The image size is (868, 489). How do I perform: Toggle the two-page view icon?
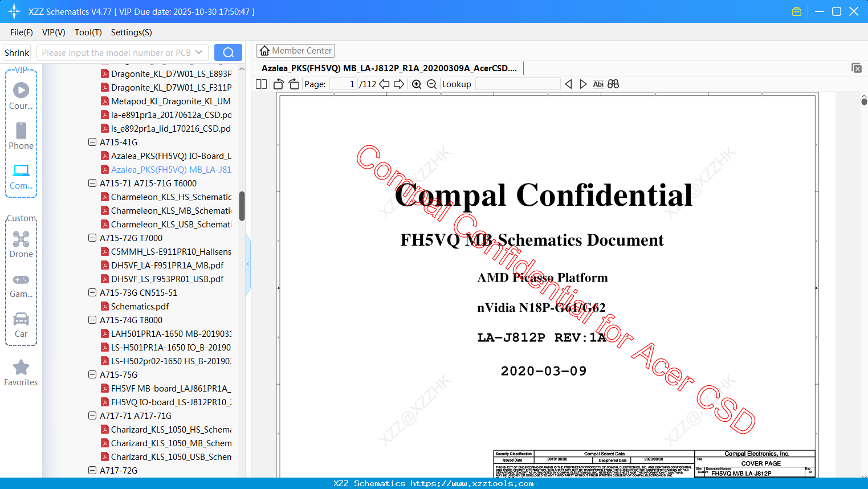(x=261, y=84)
